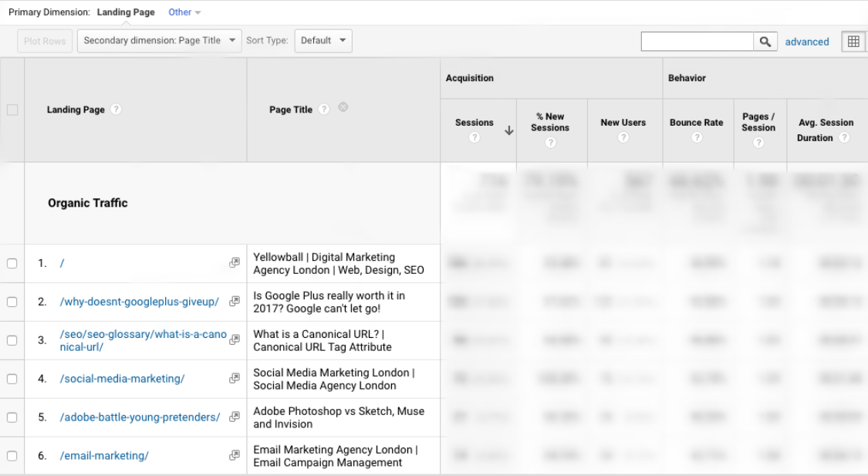This screenshot has height=476, width=868.
Task: Switch to the data table grid view icon
Action: click(854, 42)
